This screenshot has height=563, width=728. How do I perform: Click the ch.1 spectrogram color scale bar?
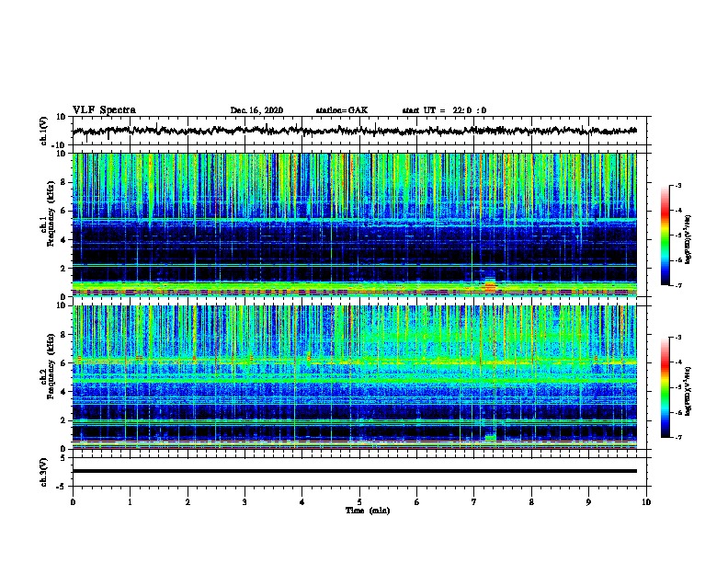point(665,236)
